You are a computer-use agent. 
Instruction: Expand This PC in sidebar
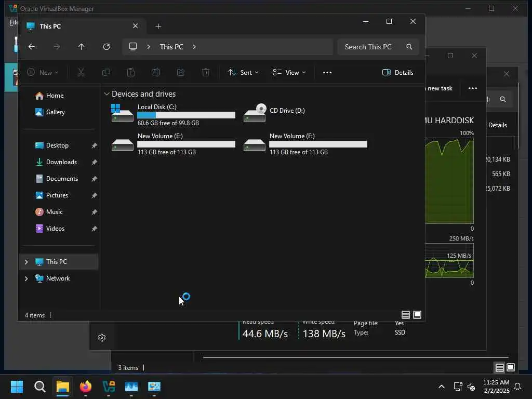coord(26,262)
